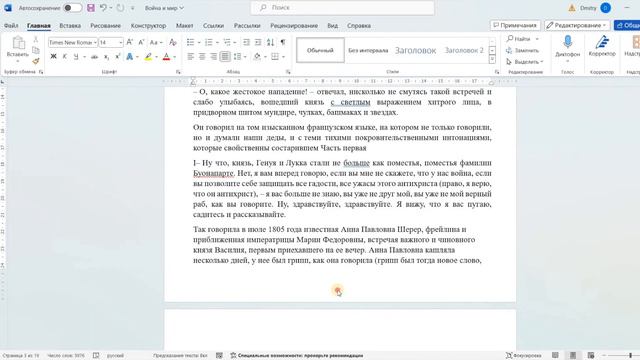Align text to the right
Image resolution: width=640 pixels, height=360 pixels.
click(213, 57)
